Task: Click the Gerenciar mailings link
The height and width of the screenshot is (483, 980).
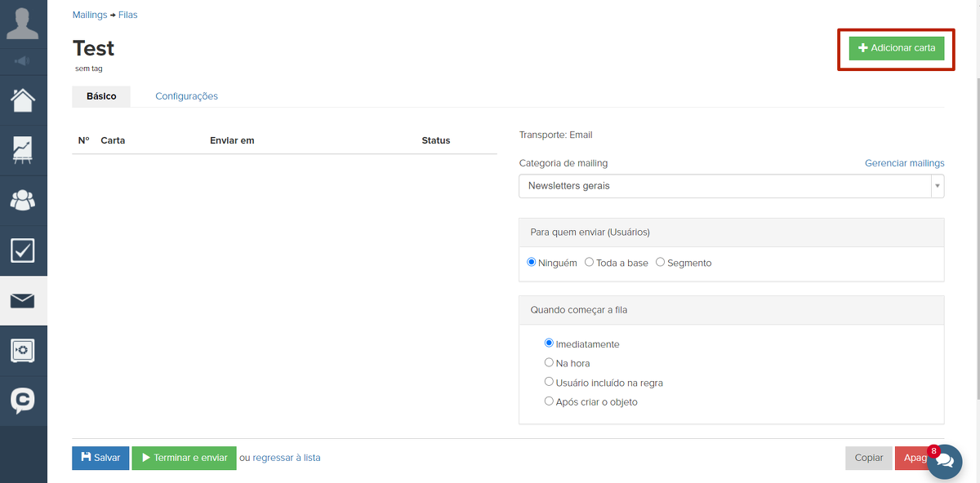Action: pyautogui.click(x=904, y=163)
